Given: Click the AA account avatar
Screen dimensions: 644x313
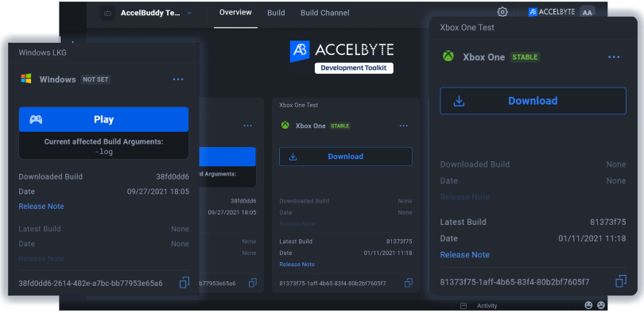Looking at the screenshot, I should coord(588,12).
